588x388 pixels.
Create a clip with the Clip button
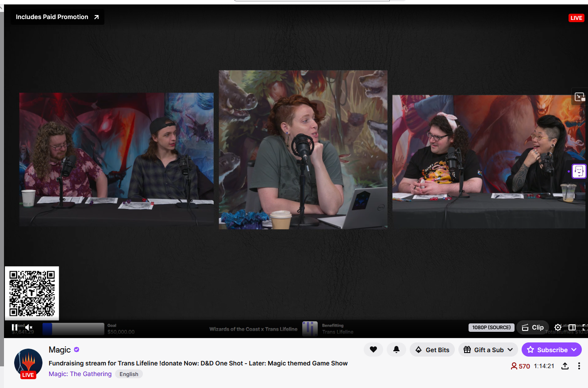[533, 327]
